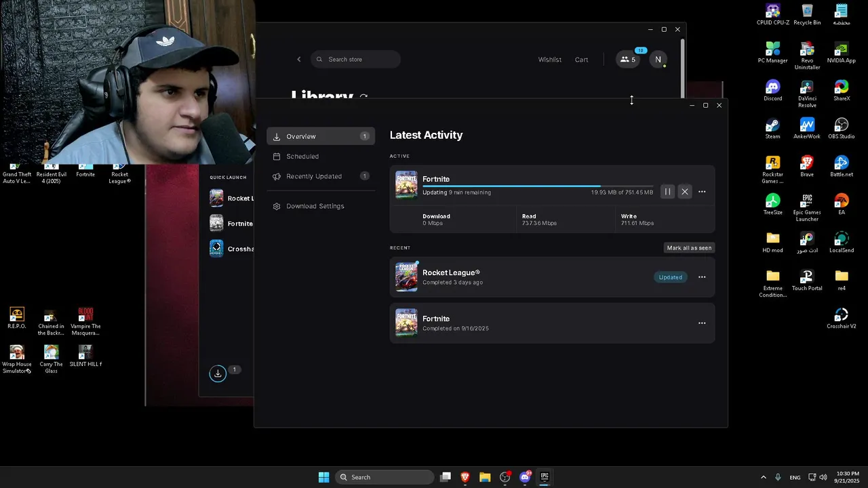Open Revo Uninstaller shortcut

pyautogui.click(x=807, y=56)
